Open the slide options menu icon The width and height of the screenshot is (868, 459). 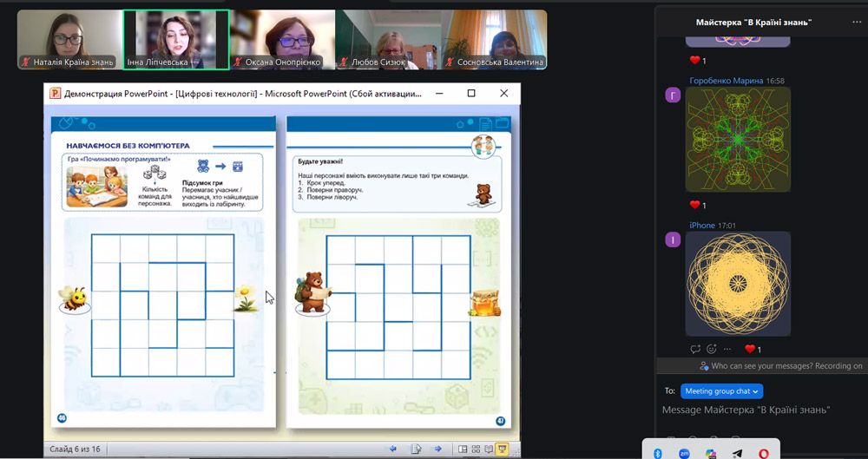point(416,449)
